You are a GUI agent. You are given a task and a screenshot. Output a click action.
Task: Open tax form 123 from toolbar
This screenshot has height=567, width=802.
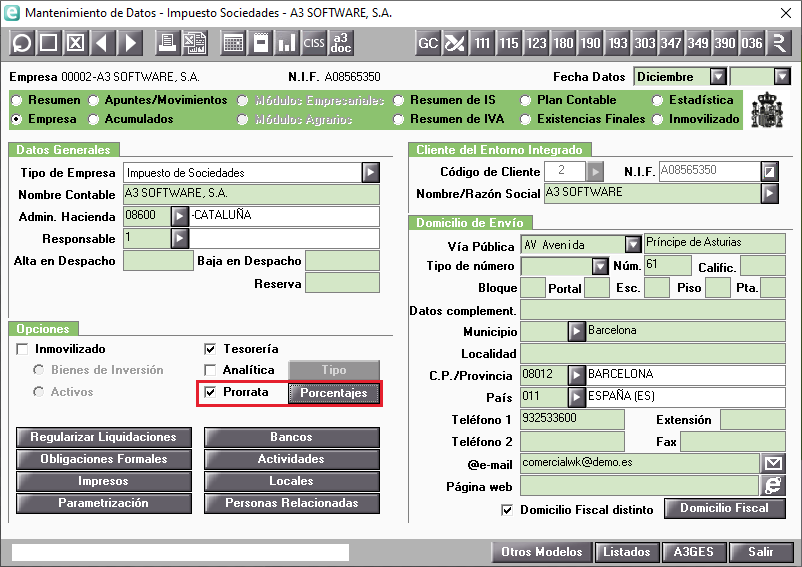(x=536, y=43)
